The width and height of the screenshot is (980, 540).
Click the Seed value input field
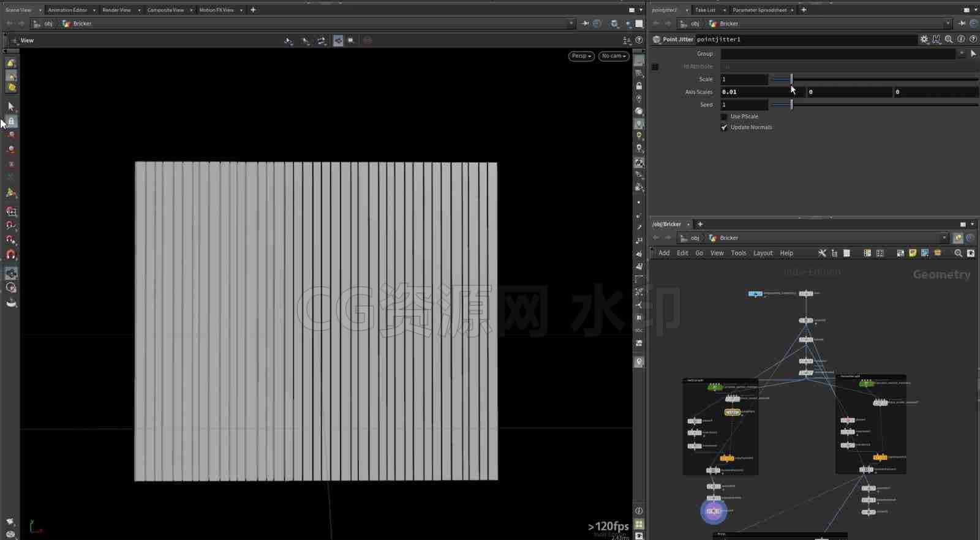click(744, 105)
